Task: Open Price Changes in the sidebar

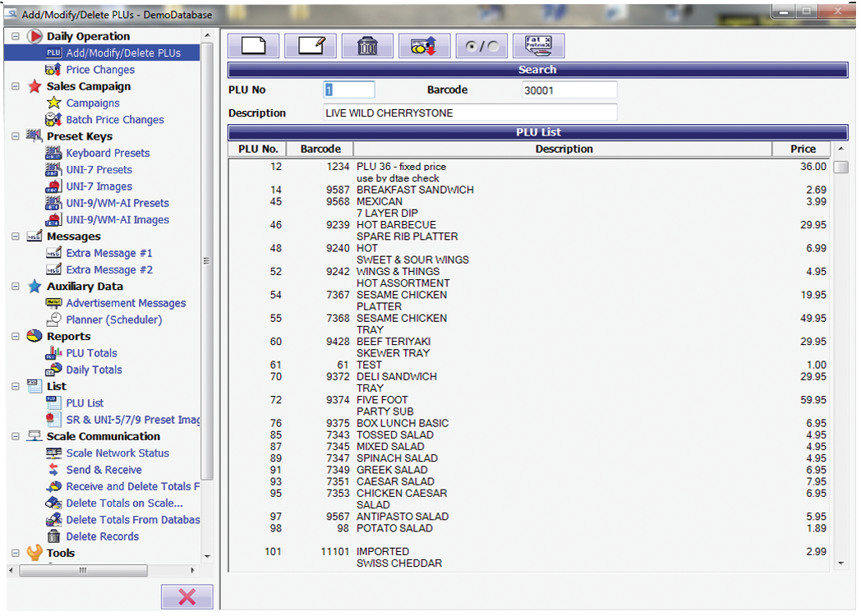Action: (100, 70)
